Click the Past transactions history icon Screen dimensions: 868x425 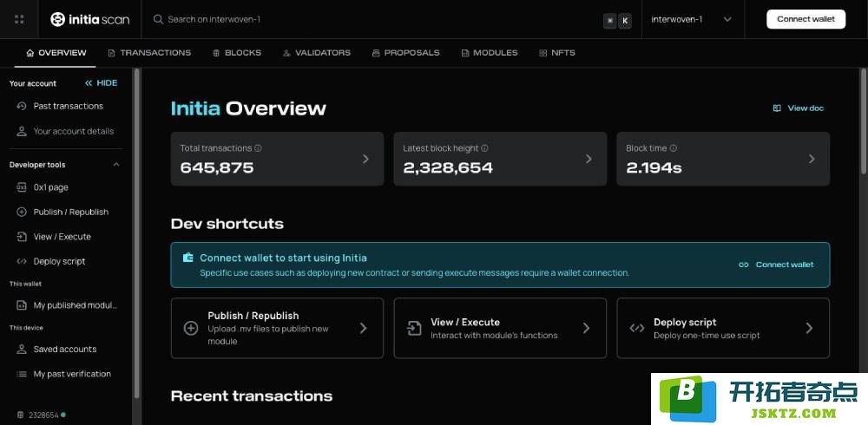(x=22, y=106)
